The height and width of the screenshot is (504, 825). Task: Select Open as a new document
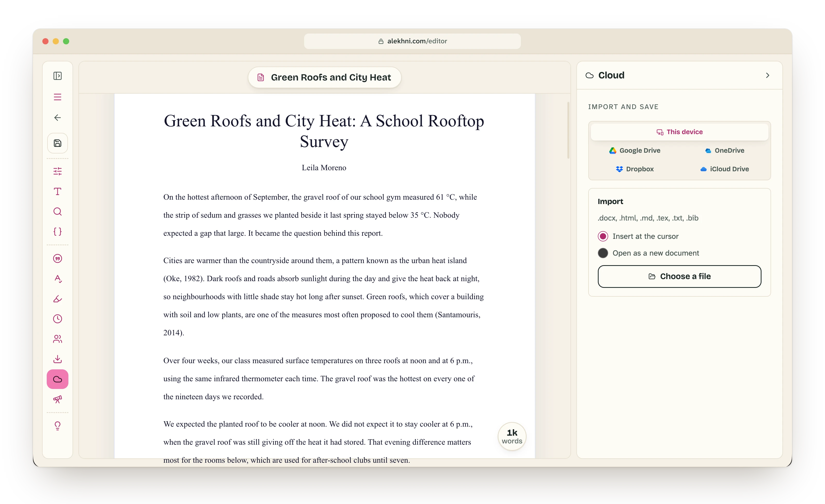[x=648, y=253]
